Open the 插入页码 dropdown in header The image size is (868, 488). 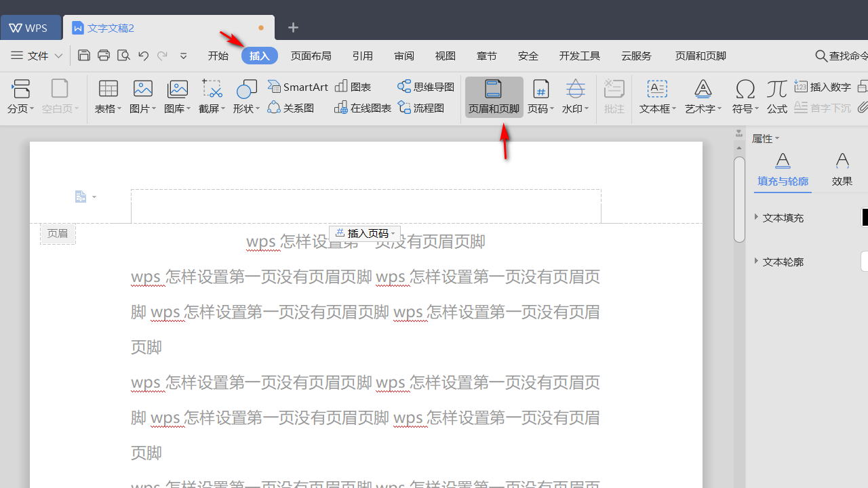coord(393,234)
